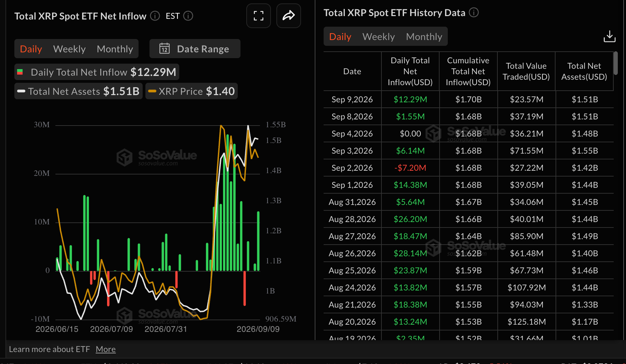Click the Daily Total Net Inflow(USD) header
The height and width of the screenshot is (364, 626).
tap(410, 71)
